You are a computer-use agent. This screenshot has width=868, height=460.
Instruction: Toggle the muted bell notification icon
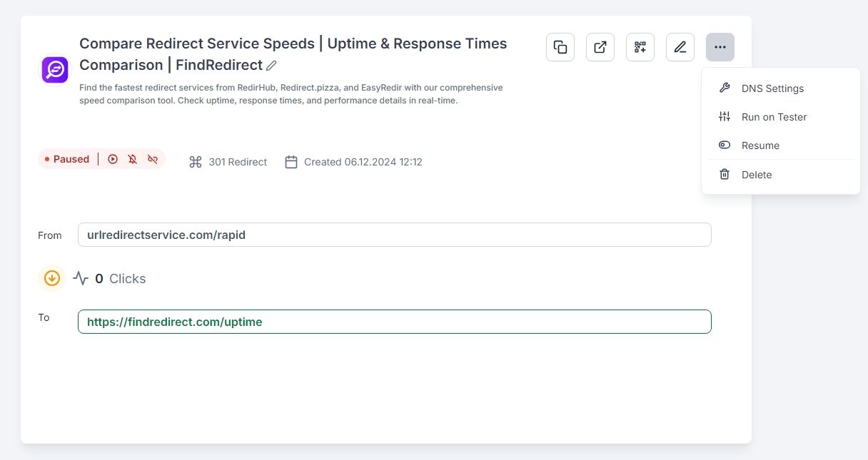coord(133,159)
